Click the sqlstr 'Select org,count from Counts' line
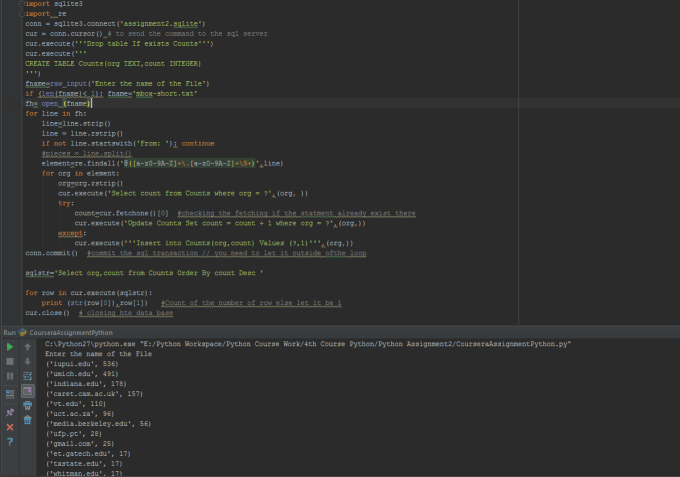 [x=144, y=273]
